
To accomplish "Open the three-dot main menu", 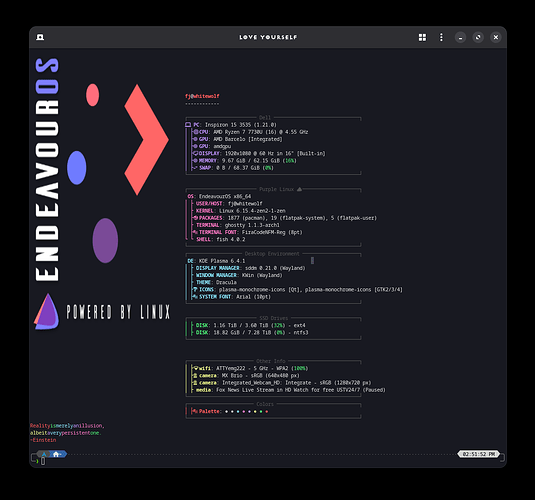I will pyautogui.click(x=441, y=37).
